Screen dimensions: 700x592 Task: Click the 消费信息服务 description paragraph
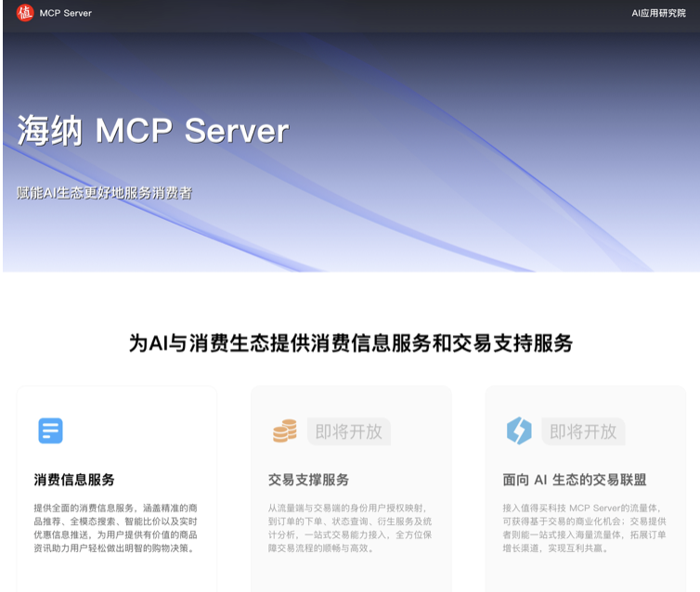tap(116, 528)
